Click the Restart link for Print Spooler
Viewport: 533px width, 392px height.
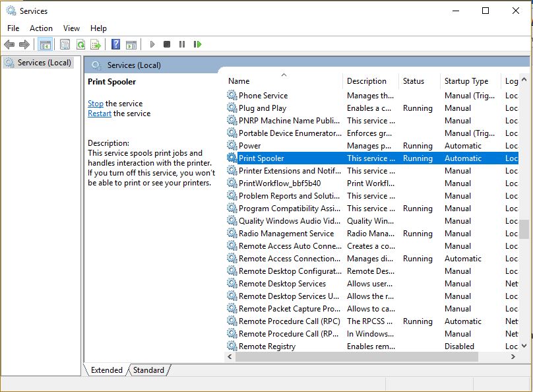[99, 113]
